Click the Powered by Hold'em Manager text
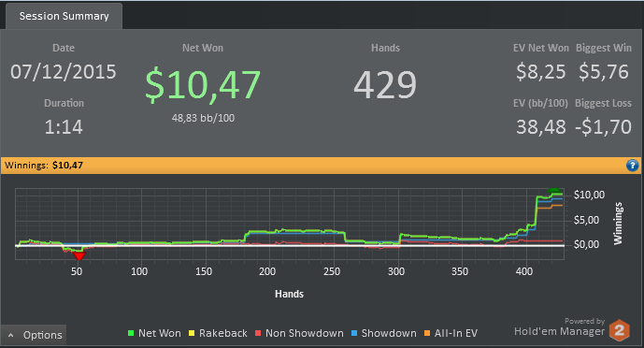The height and width of the screenshot is (348, 644). point(560,327)
